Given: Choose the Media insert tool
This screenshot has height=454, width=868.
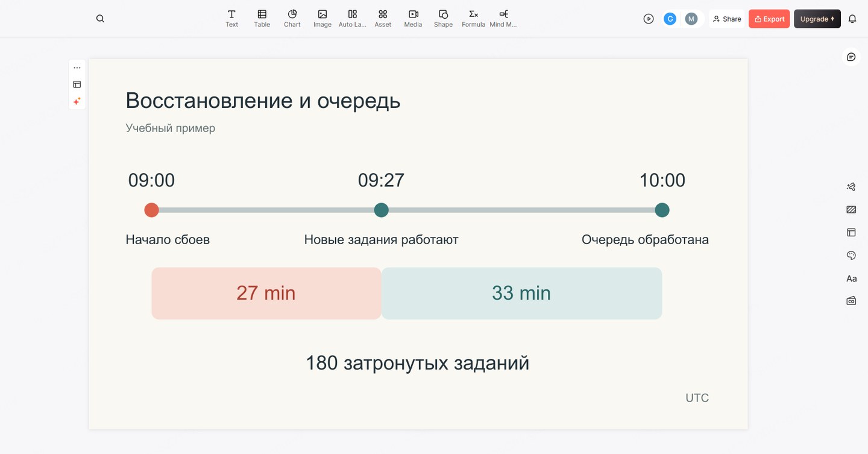Looking at the screenshot, I should (x=413, y=19).
